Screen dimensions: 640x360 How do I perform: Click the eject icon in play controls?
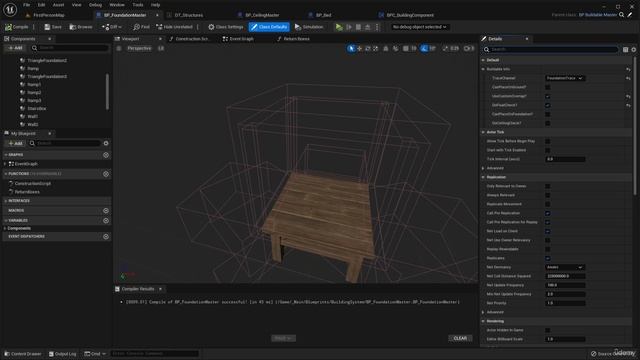coord(368,27)
